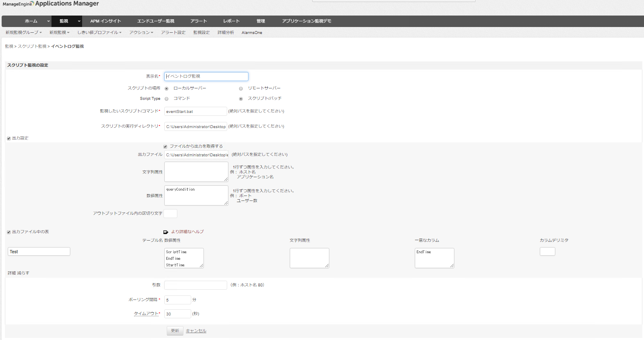Expand the アクション menu
Screen dimensions: 644x340
click(141, 33)
